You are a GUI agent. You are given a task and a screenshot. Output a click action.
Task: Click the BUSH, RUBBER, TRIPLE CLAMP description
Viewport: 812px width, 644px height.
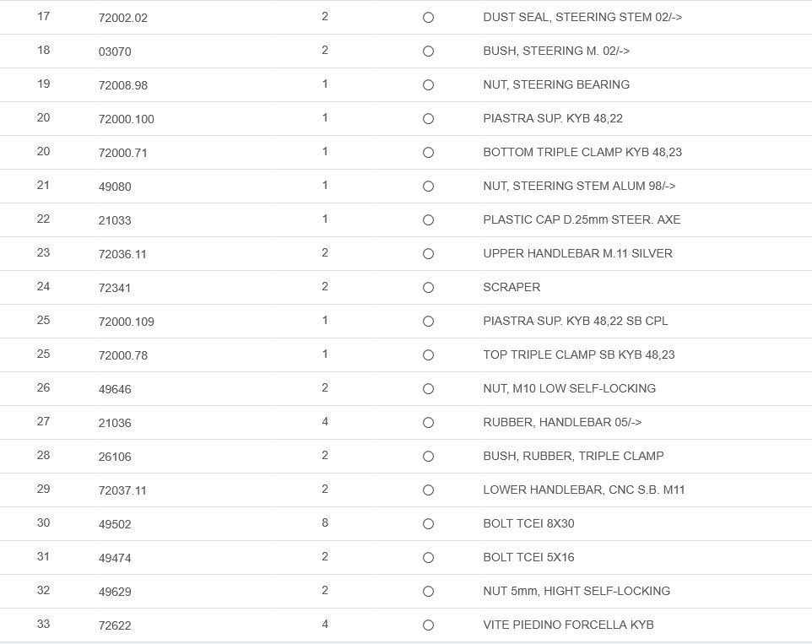pyautogui.click(x=573, y=456)
